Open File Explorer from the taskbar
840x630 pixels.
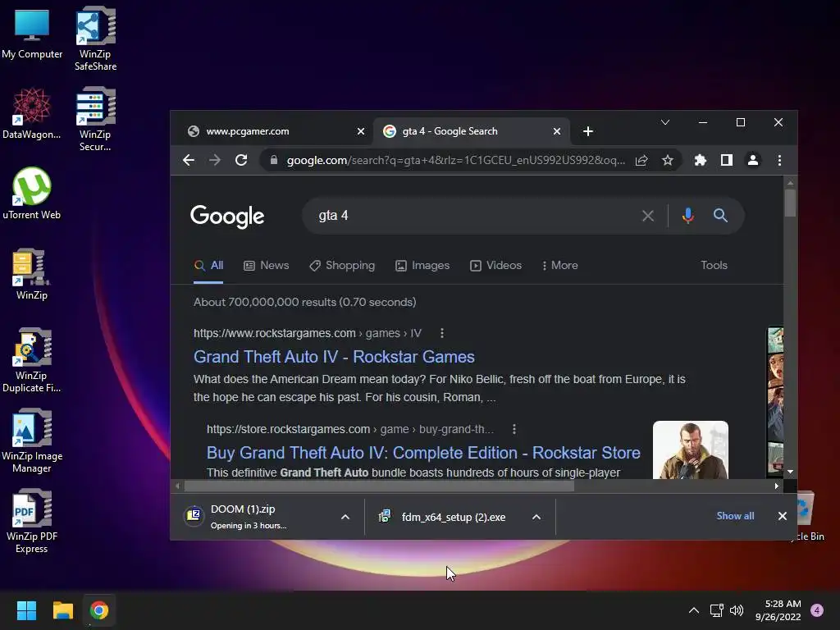click(62, 610)
